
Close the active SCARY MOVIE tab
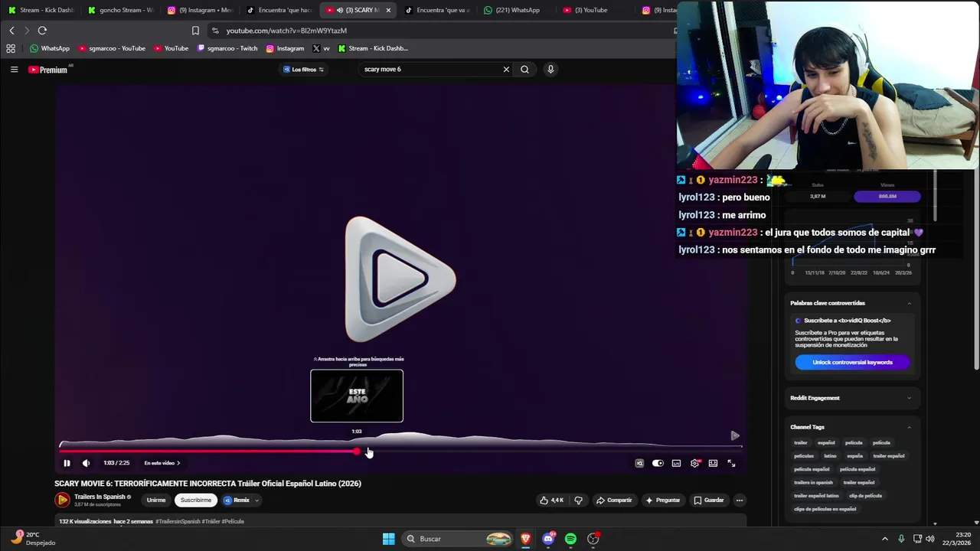[x=388, y=10]
